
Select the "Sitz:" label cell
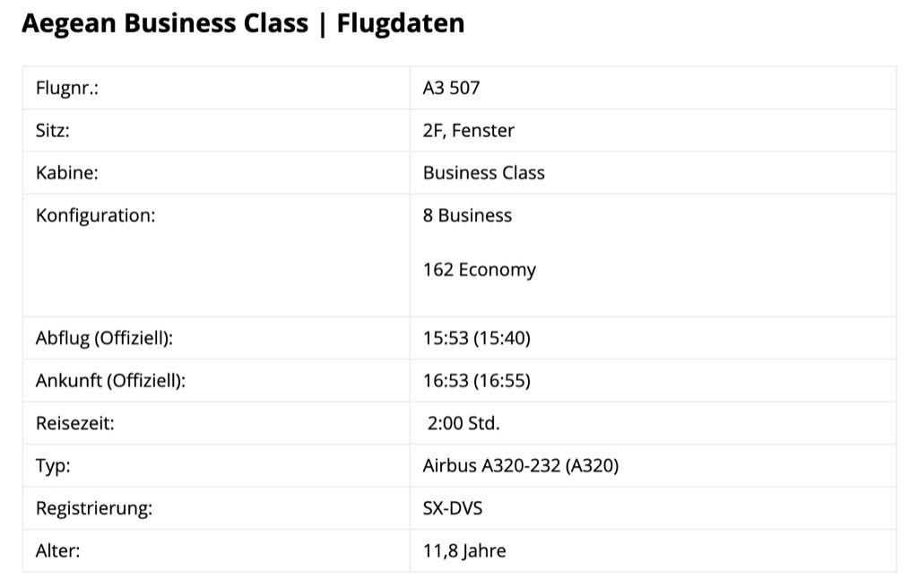[x=53, y=130]
